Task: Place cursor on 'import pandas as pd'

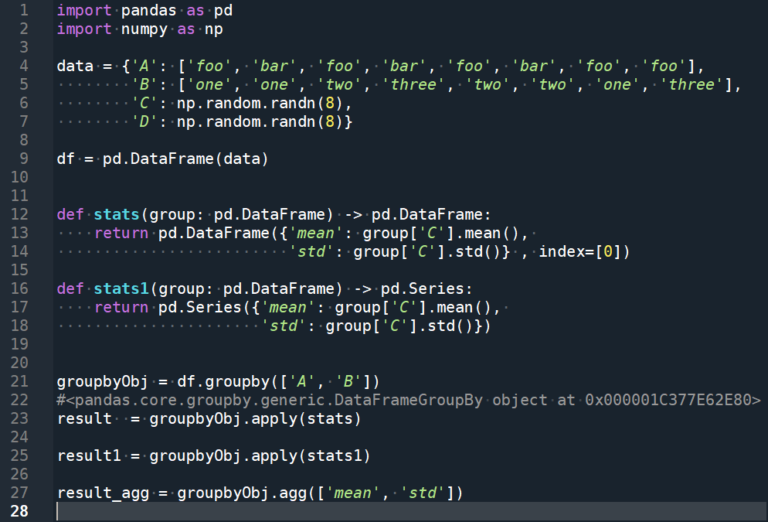Action: 144,10
